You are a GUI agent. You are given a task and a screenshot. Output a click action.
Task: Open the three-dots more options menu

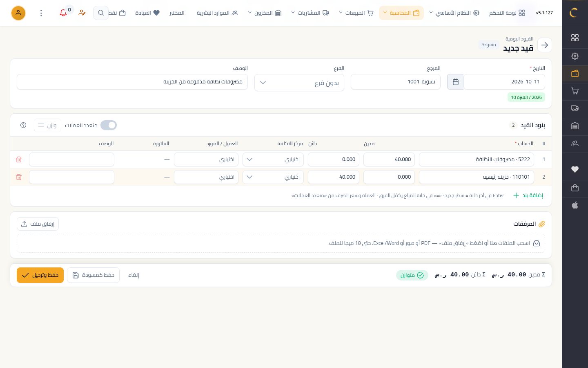point(41,13)
